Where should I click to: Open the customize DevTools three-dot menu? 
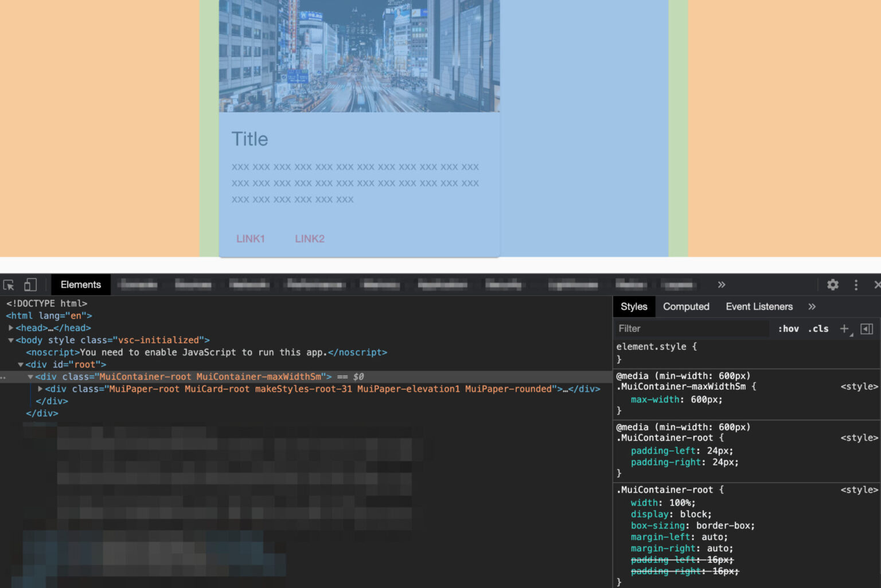pos(856,284)
